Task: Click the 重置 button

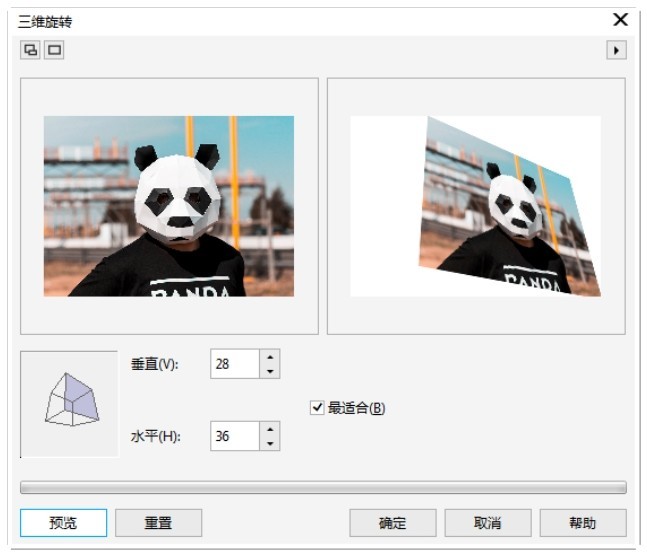Action: coord(158,523)
